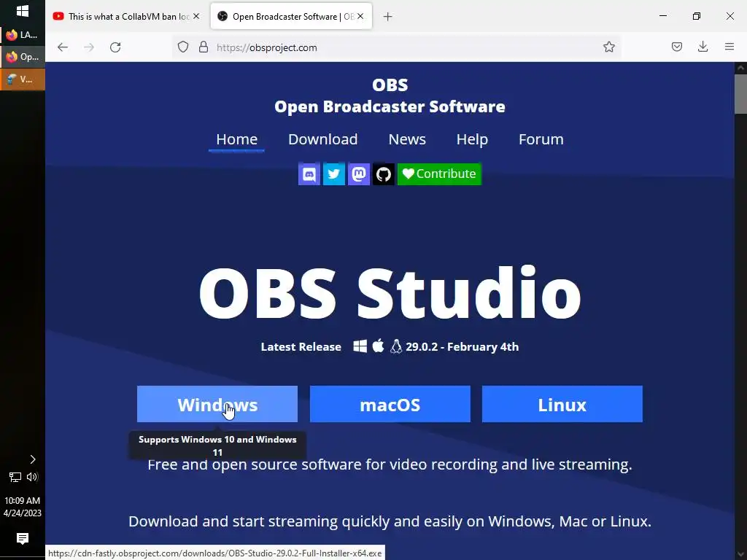The width and height of the screenshot is (747, 560).
Task: Open the Firefox downloads panel
Action: click(x=703, y=47)
